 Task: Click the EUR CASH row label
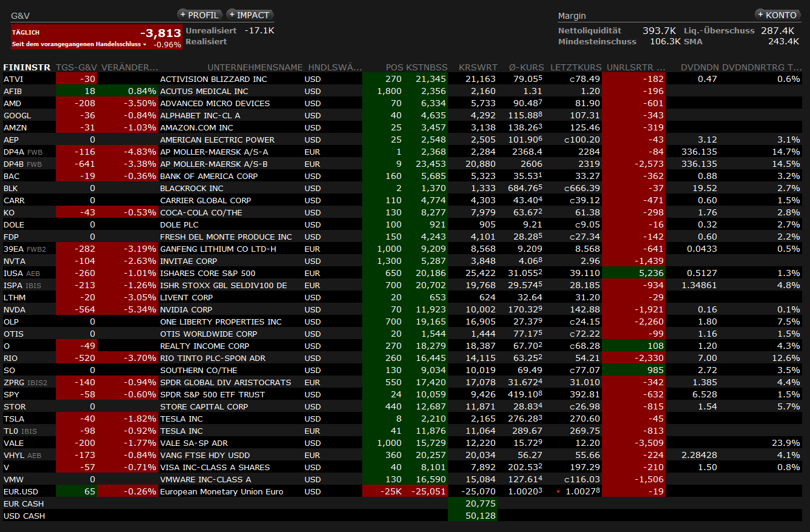coord(24,503)
